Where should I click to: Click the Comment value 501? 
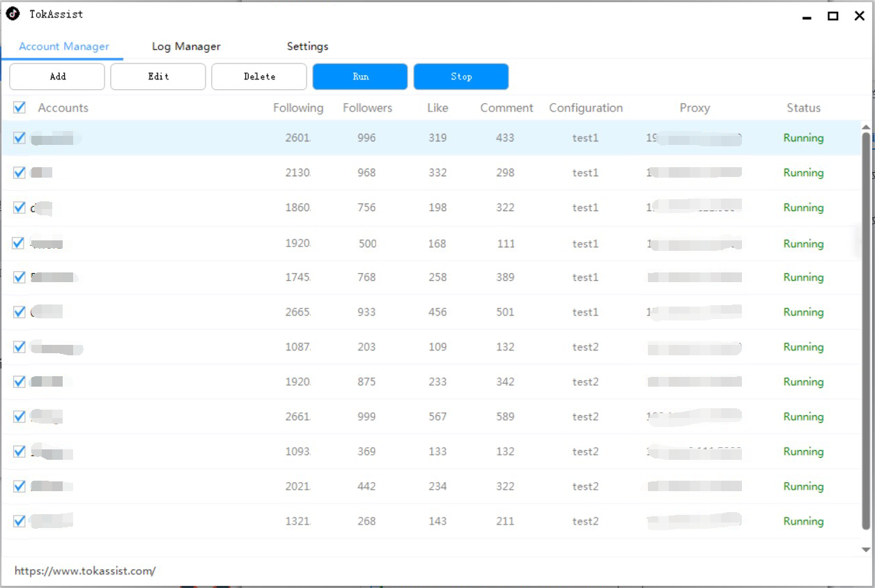coord(505,312)
